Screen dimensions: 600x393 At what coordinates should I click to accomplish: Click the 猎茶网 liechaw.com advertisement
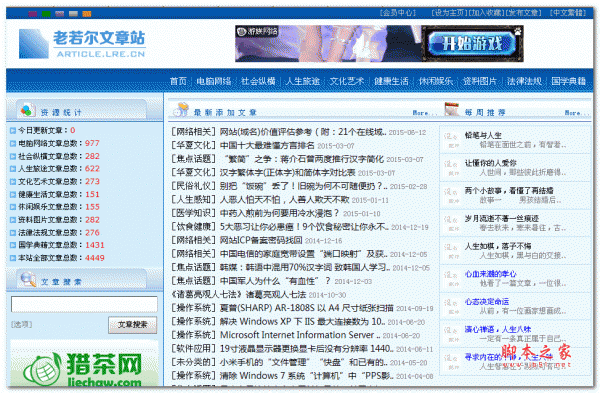[84, 363]
